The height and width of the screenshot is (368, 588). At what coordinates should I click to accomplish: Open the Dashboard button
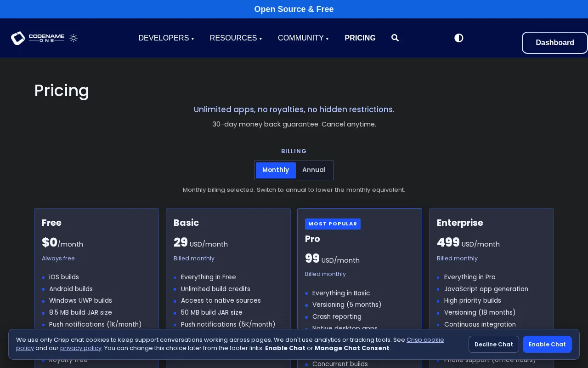[x=555, y=43]
